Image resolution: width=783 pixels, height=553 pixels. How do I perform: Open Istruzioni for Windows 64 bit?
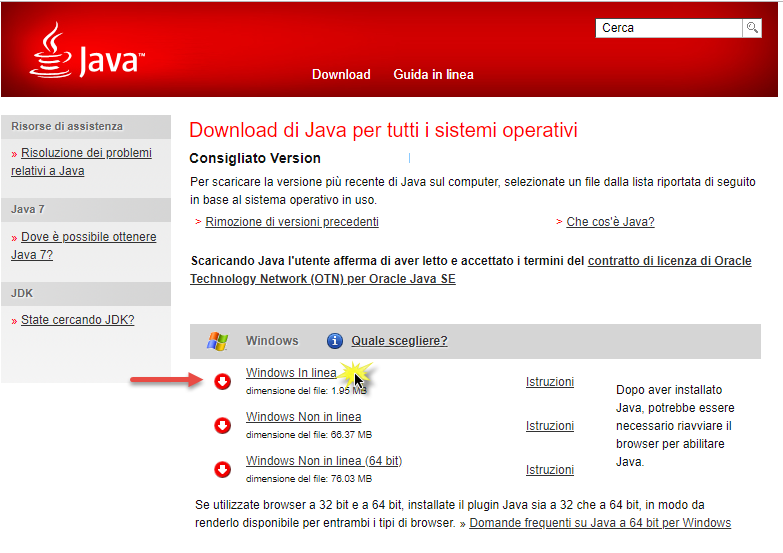pyautogui.click(x=550, y=470)
